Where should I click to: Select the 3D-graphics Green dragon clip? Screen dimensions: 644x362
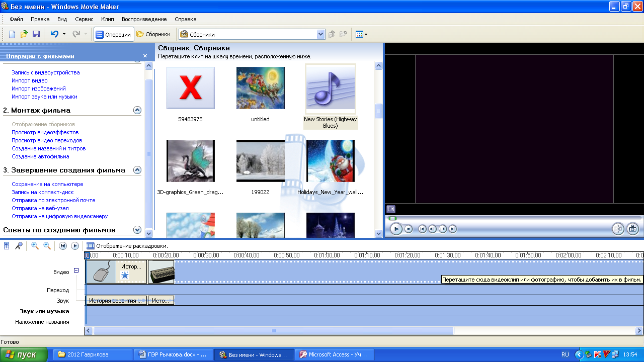190,161
